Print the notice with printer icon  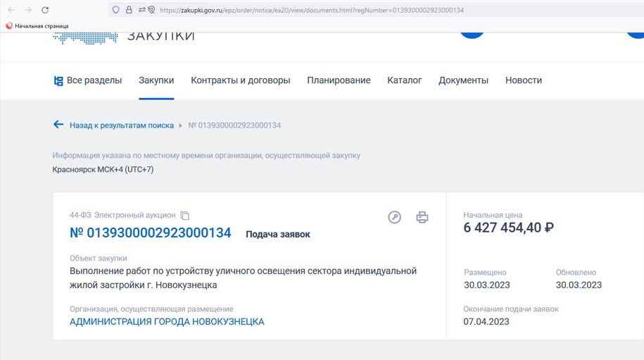coord(422,217)
